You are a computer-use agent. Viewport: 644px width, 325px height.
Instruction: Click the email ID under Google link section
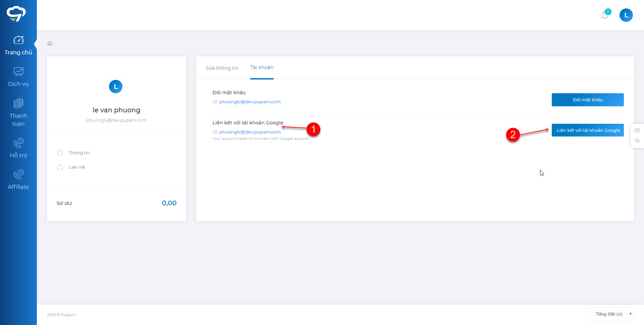pyautogui.click(x=250, y=132)
